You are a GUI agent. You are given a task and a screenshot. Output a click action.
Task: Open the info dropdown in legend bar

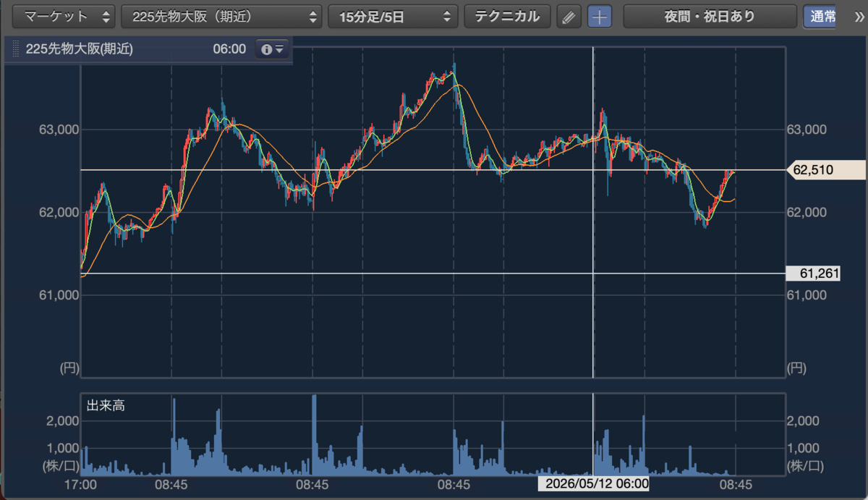click(x=272, y=49)
